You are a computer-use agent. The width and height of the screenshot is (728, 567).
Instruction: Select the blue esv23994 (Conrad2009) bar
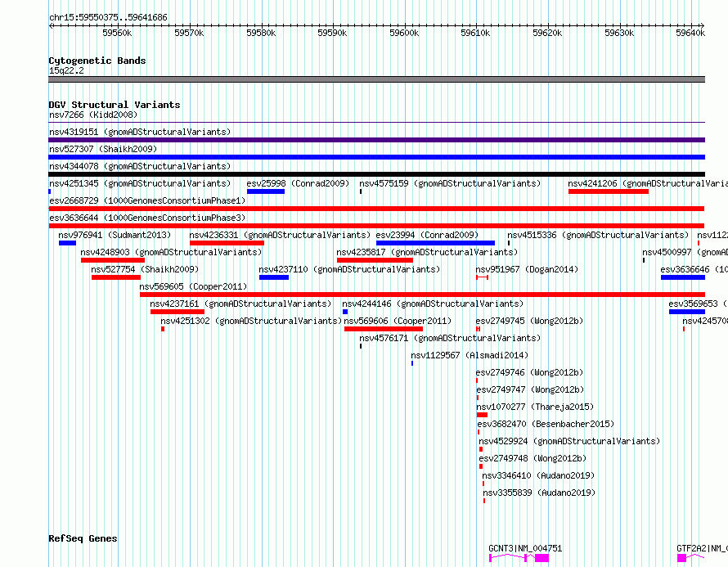point(435,243)
